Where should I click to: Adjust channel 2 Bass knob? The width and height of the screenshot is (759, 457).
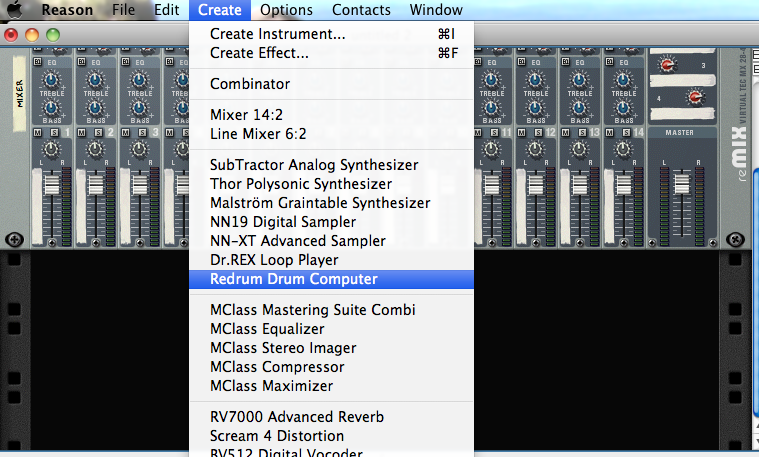(95, 107)
